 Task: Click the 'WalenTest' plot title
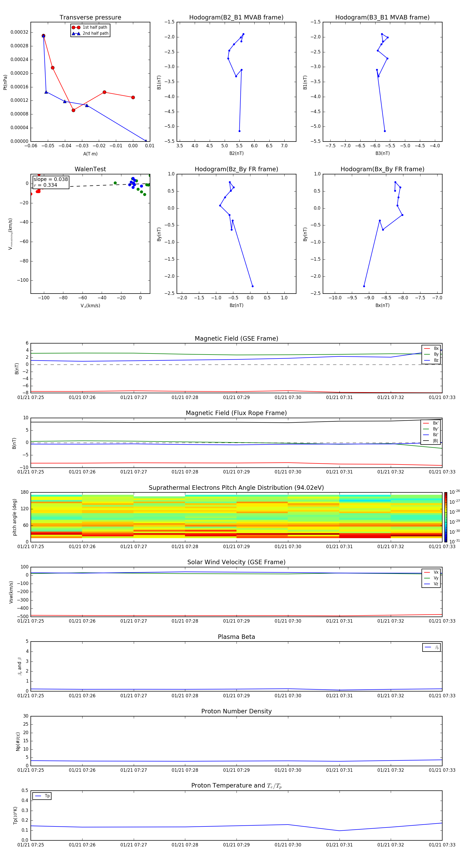coord(90,169)
